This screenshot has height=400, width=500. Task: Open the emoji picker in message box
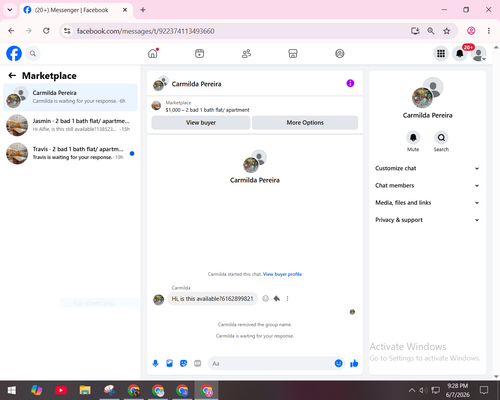coord(338,363)
